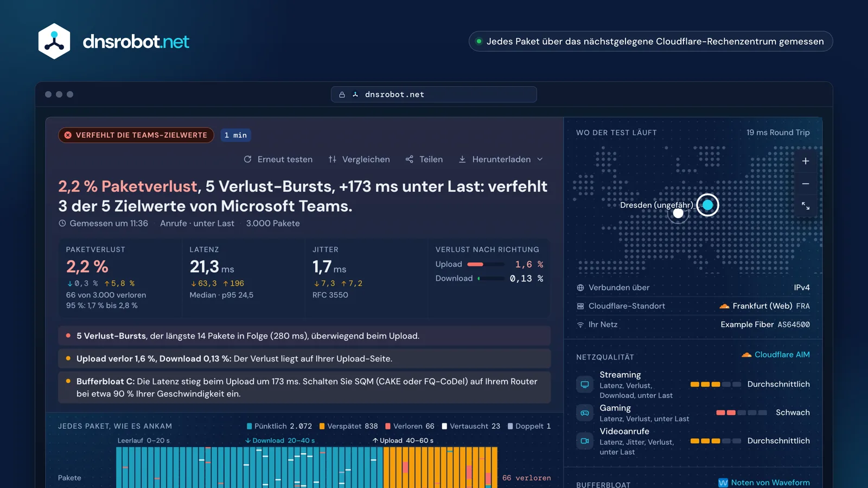Click the globe icon beside Verbunden über
Image resolution: width=868 pixels, height=488 pixels.
point(580,288)
